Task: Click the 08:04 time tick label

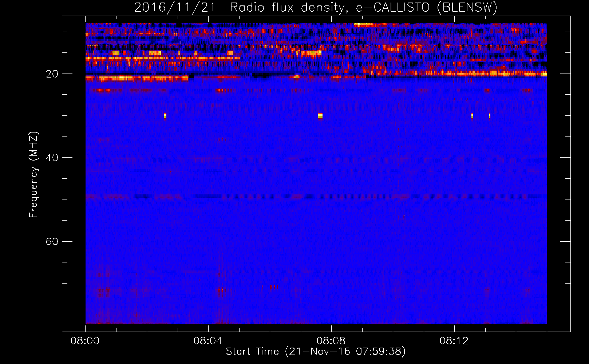Action: point(208,341)
